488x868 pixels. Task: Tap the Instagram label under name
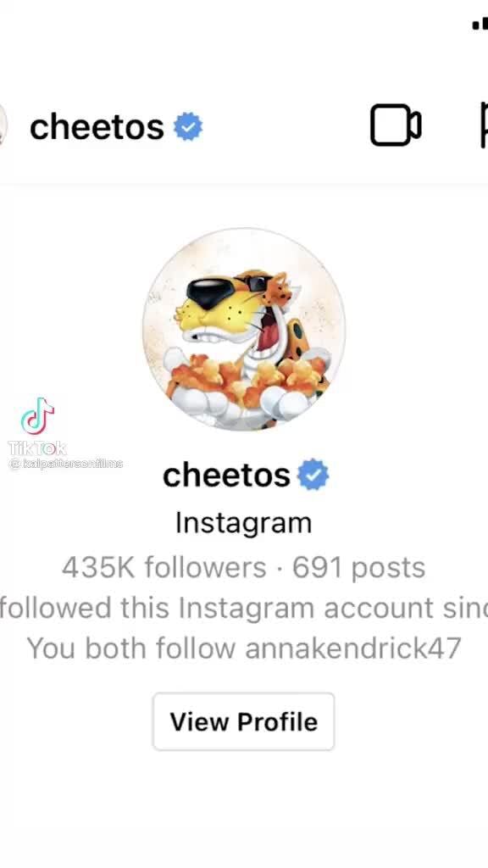click(x=243, y=522)
